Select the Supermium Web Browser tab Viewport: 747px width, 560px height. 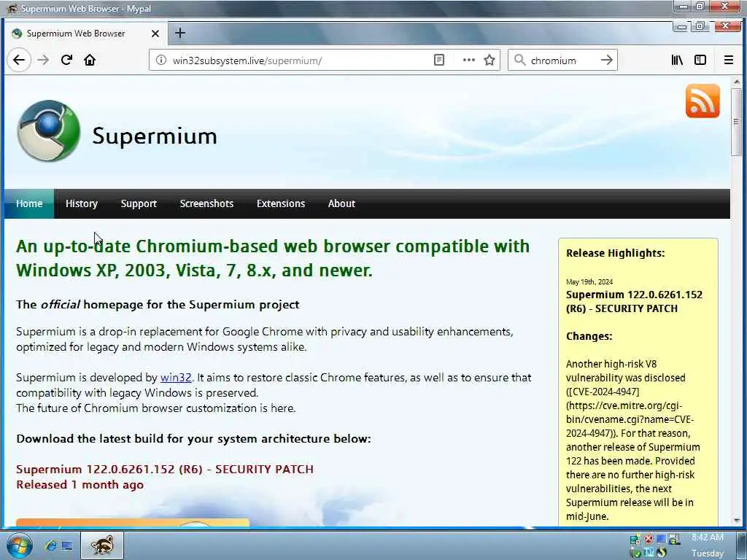click(86, 34)
